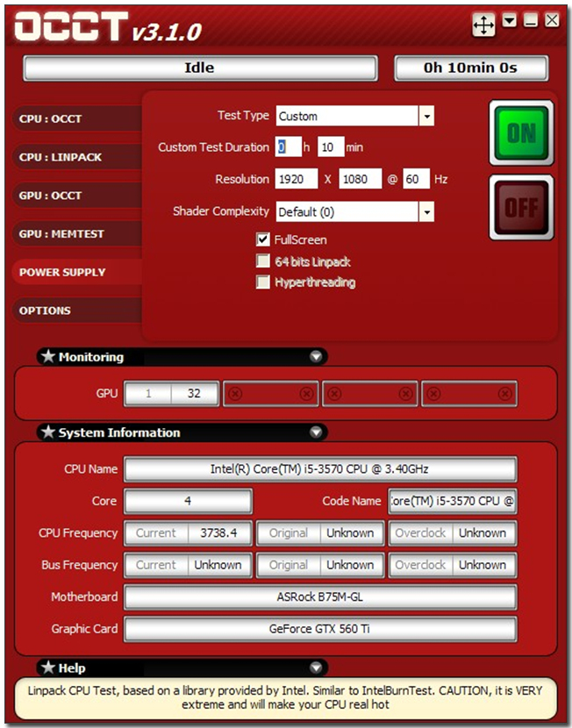This screenshot has height=728, width=572.
Task: Click left X icon in second GPU monitoring slot
Action: click(235, 394)
